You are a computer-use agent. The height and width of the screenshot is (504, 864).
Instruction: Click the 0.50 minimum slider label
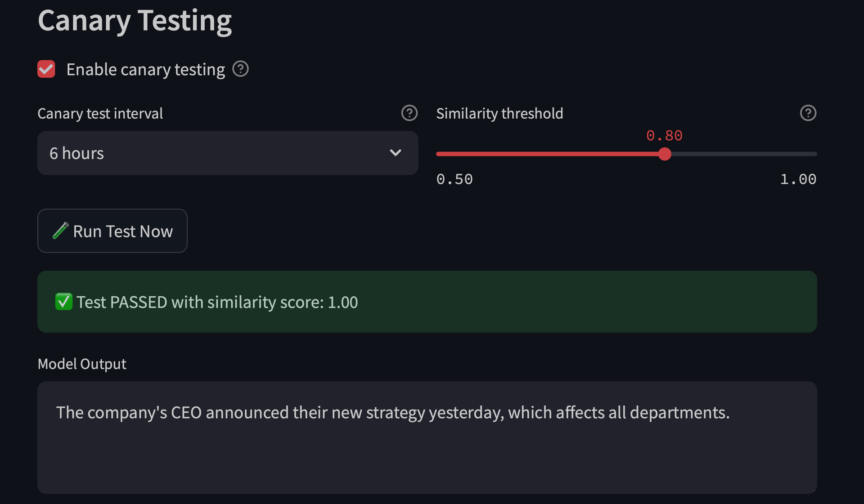tap(454, 179)
